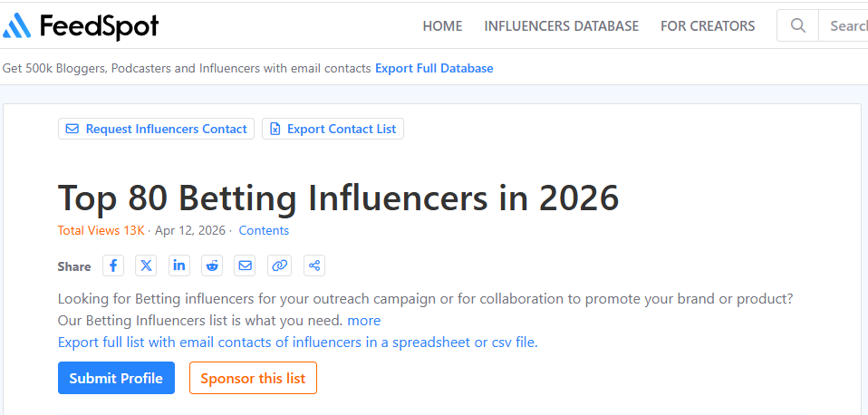Expand the description with the more link
This screenshot has height=415, width=868.
click(x=364, y=321)
